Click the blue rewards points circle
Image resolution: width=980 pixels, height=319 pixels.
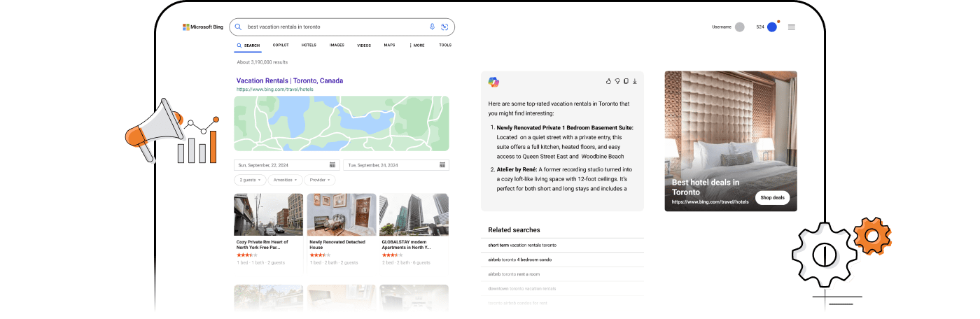772,27
